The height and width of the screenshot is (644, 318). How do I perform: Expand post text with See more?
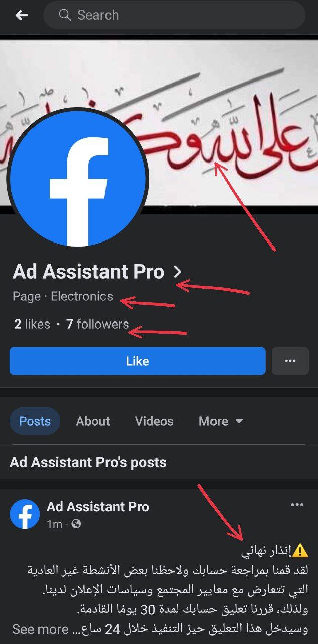pos(40,629)
